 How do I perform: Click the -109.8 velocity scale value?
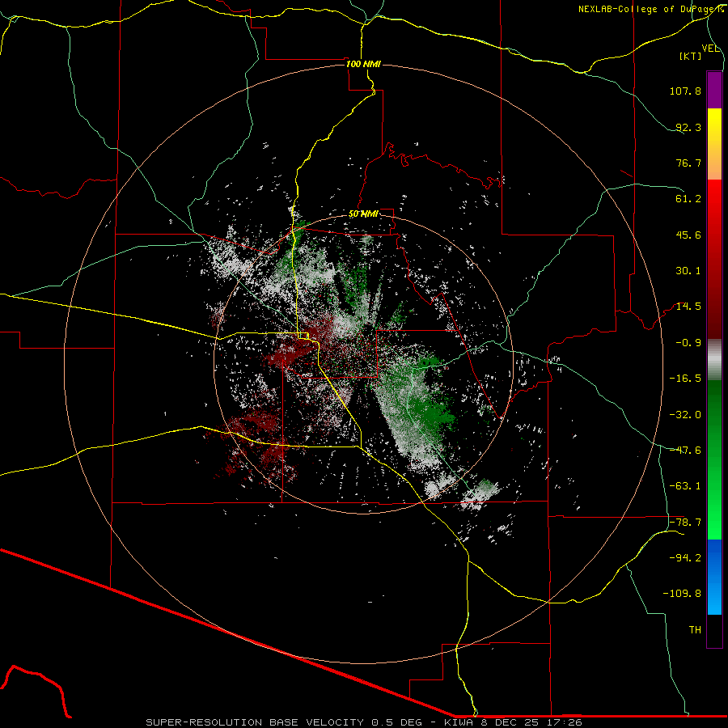point(683,594)
